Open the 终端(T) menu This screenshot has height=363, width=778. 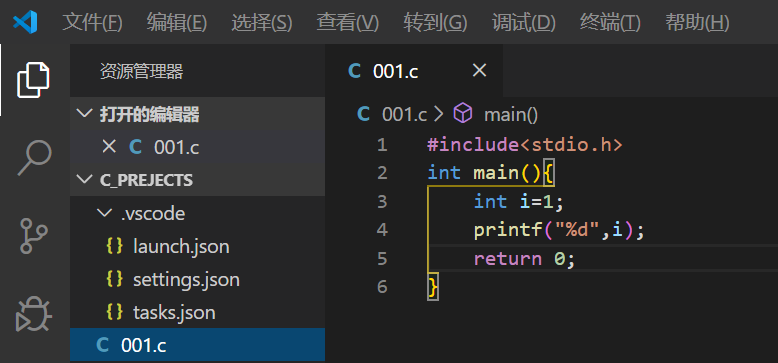click(x=610, y=23)
